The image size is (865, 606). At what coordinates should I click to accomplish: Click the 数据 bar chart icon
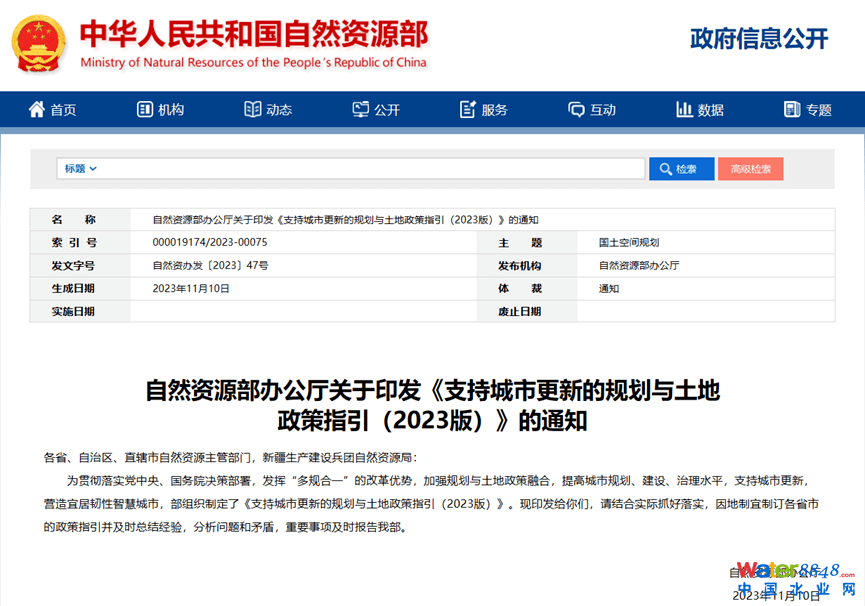pos(684,110)
